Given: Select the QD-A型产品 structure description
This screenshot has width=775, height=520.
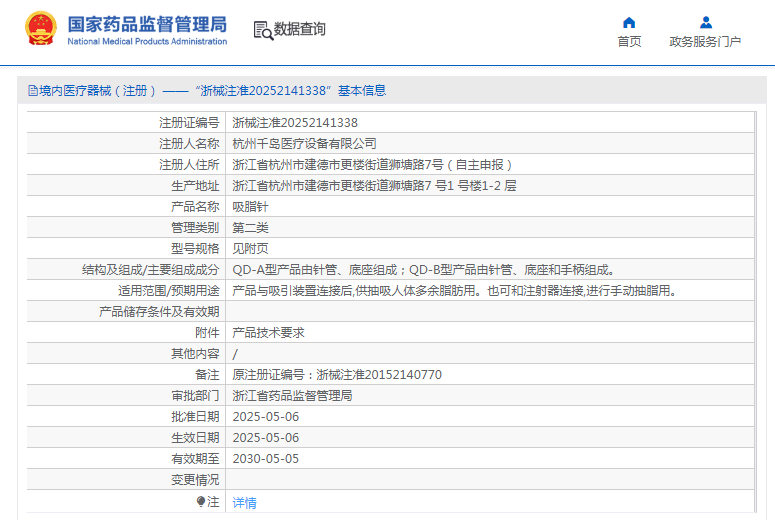Looking at the screenshot, I should (424, 269).
